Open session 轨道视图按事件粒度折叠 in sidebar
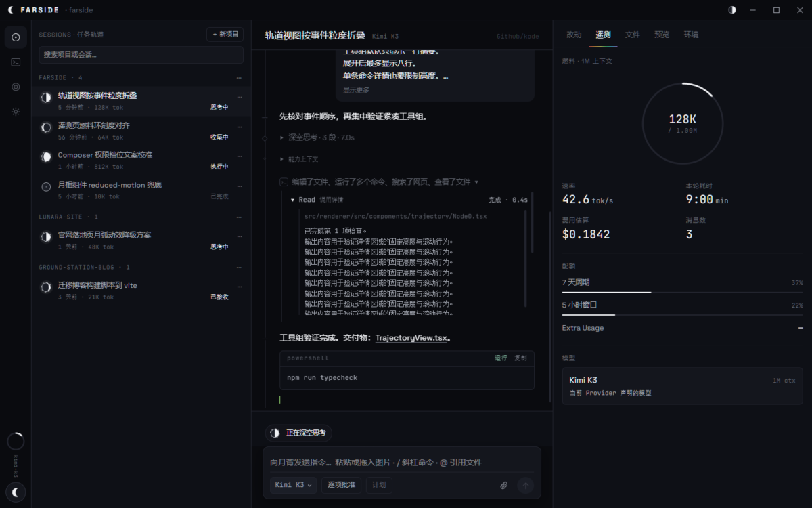 point(141,101)
